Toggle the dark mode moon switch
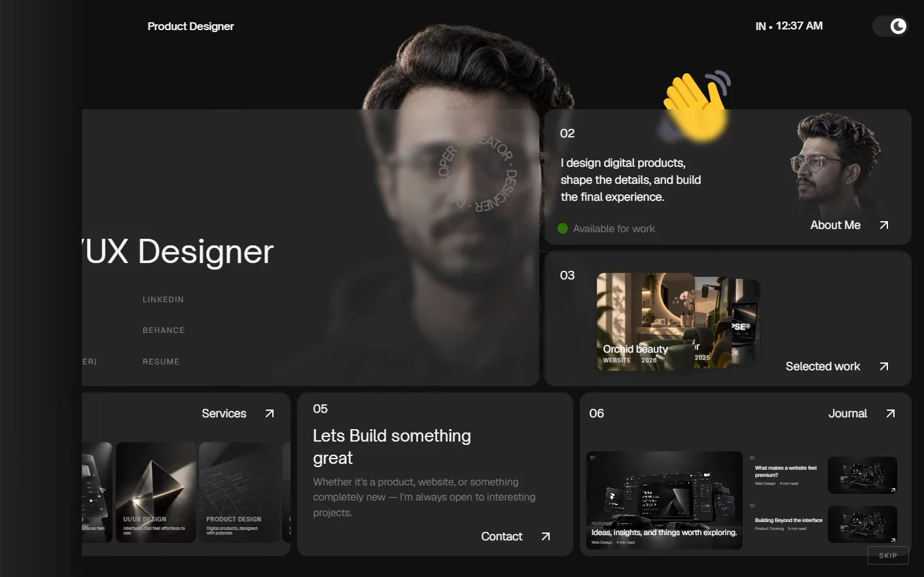 [890, 26]
